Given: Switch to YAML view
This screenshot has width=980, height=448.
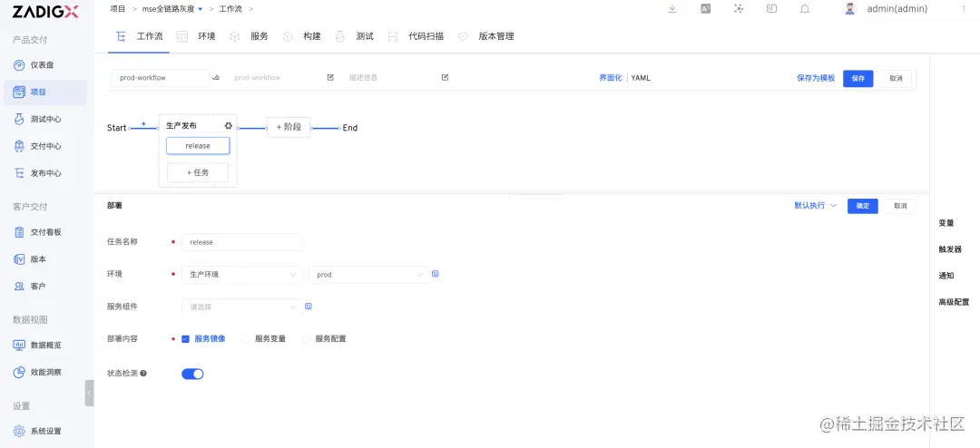Looking at the screenshot, I should (641, 78).
